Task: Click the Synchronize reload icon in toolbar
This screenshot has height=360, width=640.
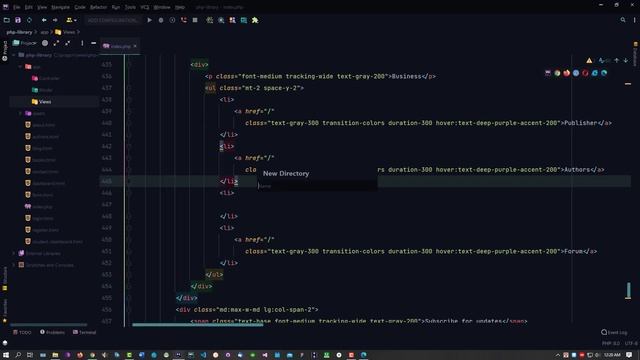Action: pos(29,20)
